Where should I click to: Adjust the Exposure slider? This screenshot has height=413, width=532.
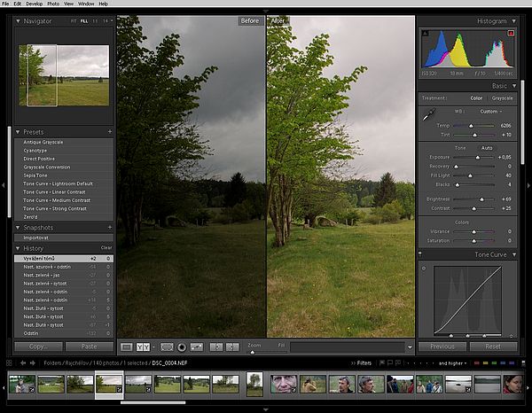pyautogui.click(x=479, y=157)
